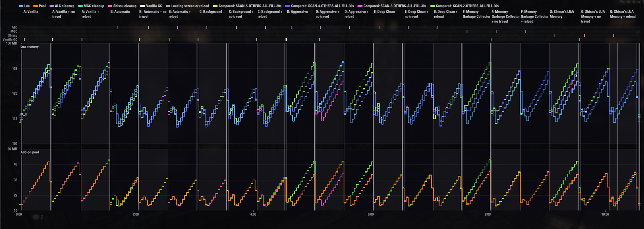The image size is (644, 229).
Task: Click 'F: Memory Garbage Collector' section label
Action: point(477,14)
